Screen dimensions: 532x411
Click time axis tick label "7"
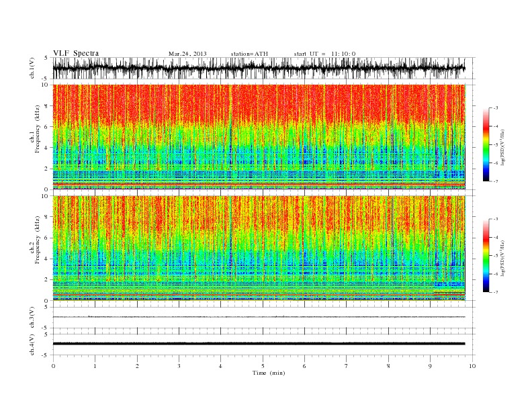pos(347,366)
